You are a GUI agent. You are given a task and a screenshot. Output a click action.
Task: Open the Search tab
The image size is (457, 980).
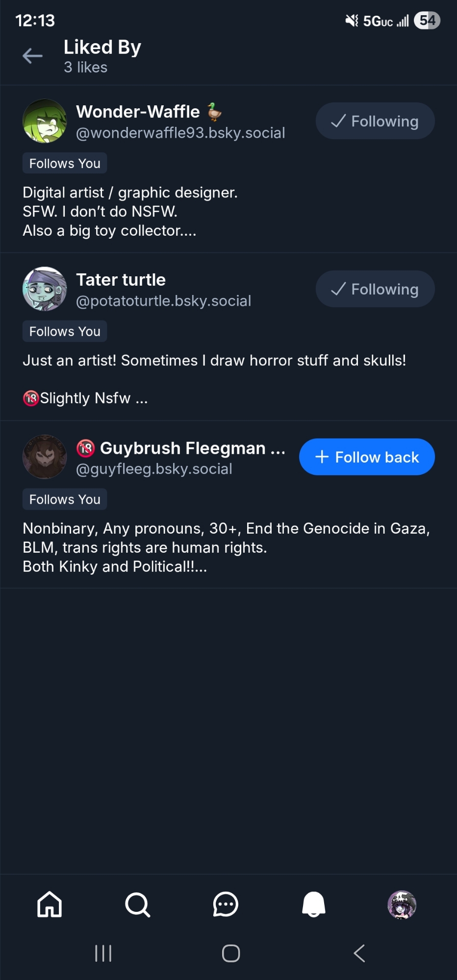[137, 904]
